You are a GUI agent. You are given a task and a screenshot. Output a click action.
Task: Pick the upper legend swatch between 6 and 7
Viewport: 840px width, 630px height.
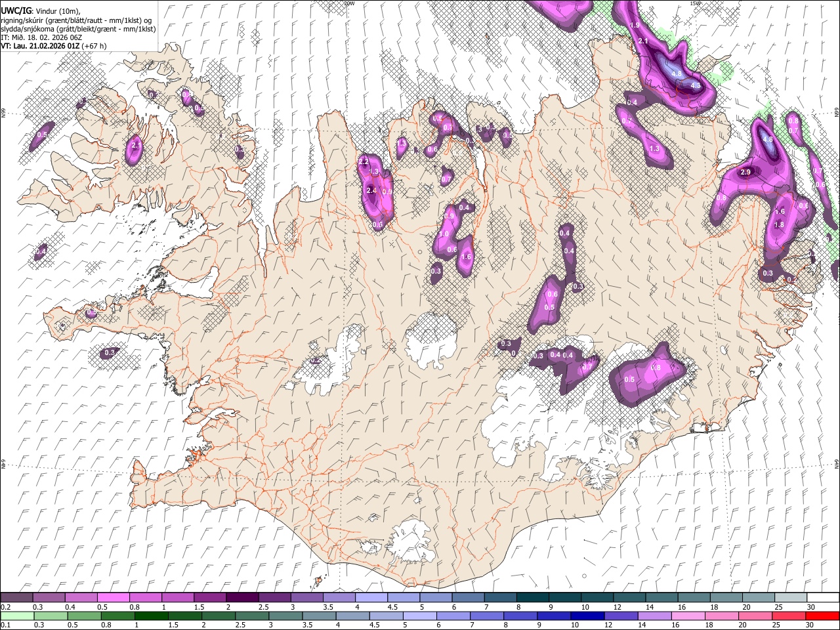pyautogui.click(x=467, y=598)
